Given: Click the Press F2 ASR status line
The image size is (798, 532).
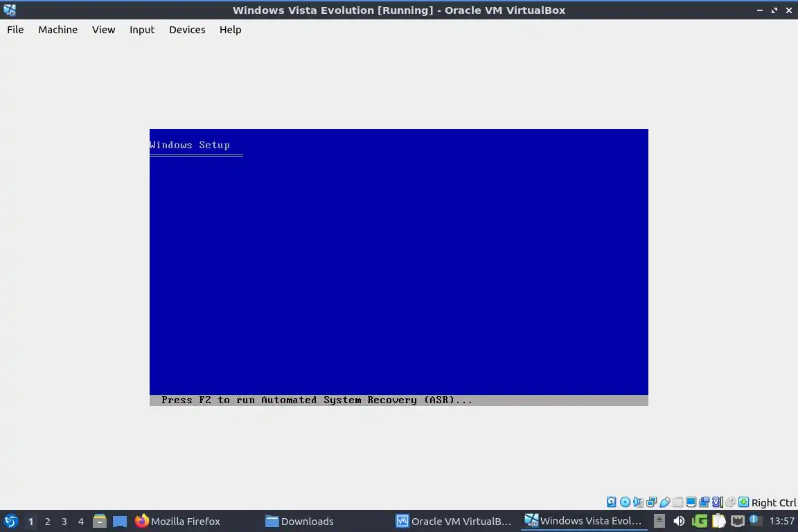Looking at the screenshot, I should (398, 400).
